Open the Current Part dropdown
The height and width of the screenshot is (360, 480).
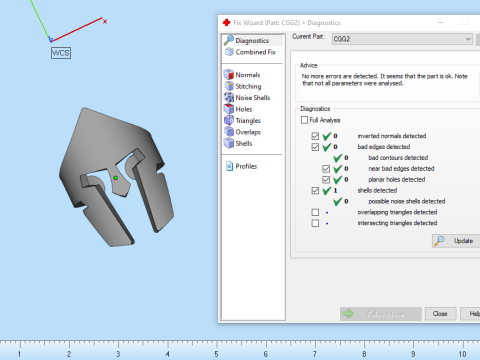point(402,39)
